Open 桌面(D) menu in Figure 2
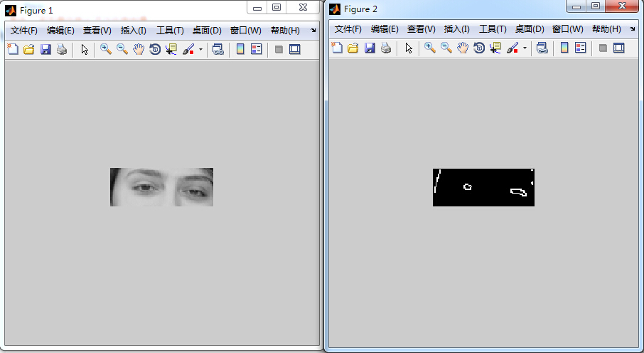Viewport: 644px width, 353px height. point(530,28)
